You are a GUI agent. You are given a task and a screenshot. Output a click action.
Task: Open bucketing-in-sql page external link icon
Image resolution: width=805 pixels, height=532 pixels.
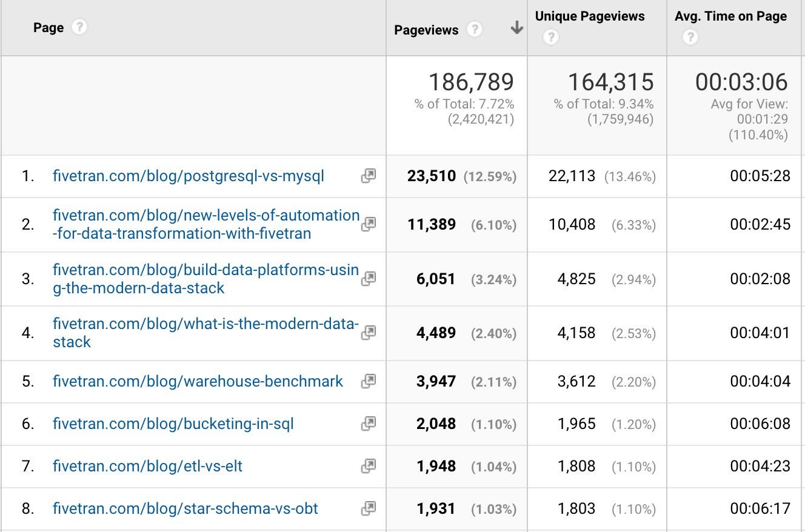pos(368,424)
